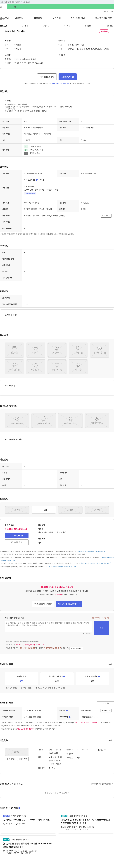Click 고용24 입사지원 button under 접수 마감일
This screenshot has height=868, width=114.
tap(17, 536)
